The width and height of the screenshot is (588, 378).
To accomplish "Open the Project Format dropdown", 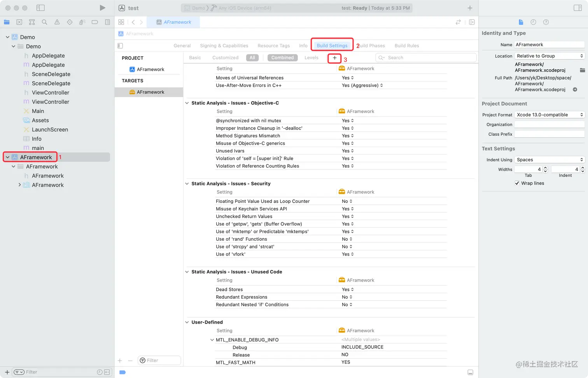I will (x=549, y=115).
